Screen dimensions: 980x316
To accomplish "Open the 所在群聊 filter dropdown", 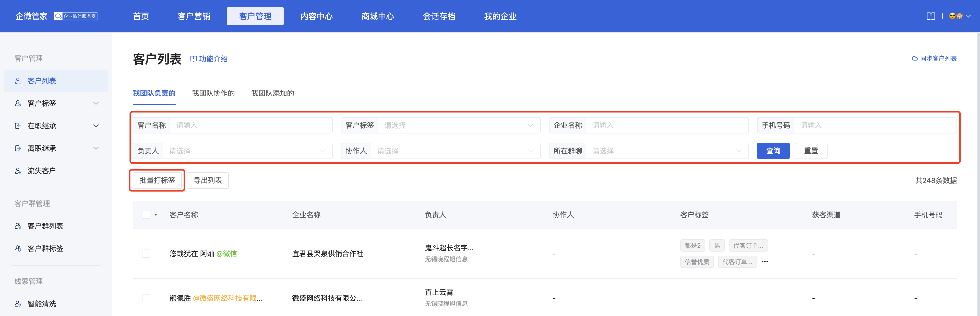I will tap(649, 151).
